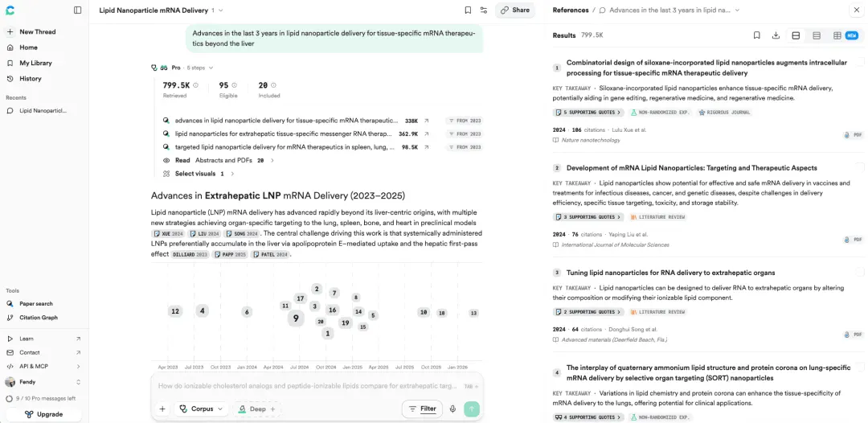Select checkbox for Development of mRNA Lipid Nanoparticles
Viewport: 868px width, 423px height.
(x=860, y=166)
